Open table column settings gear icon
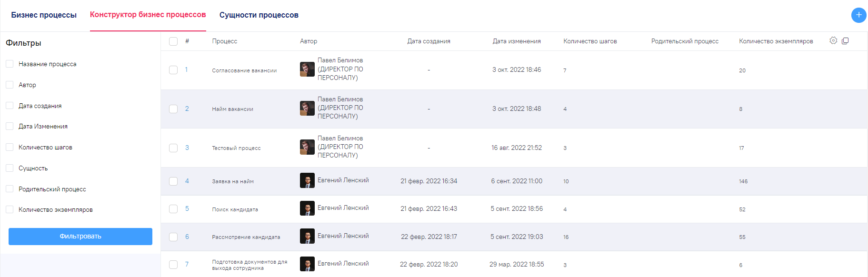This screenshot has width=868, height=277. pos(833,40)
